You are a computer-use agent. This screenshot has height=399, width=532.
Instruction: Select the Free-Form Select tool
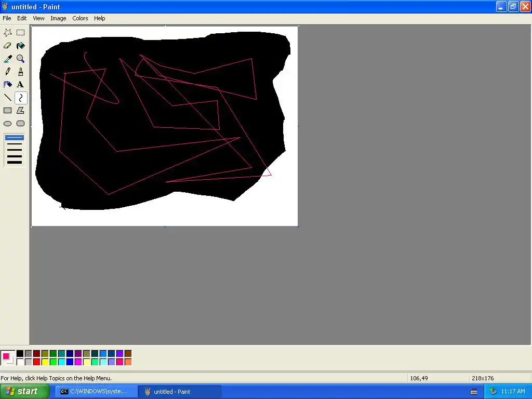pos(8,33)
